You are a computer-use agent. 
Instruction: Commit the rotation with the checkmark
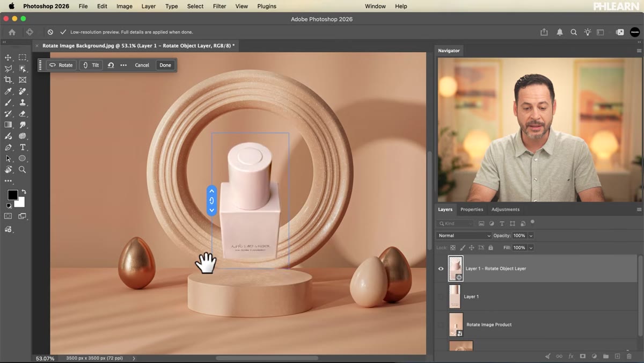coord(63,32)
